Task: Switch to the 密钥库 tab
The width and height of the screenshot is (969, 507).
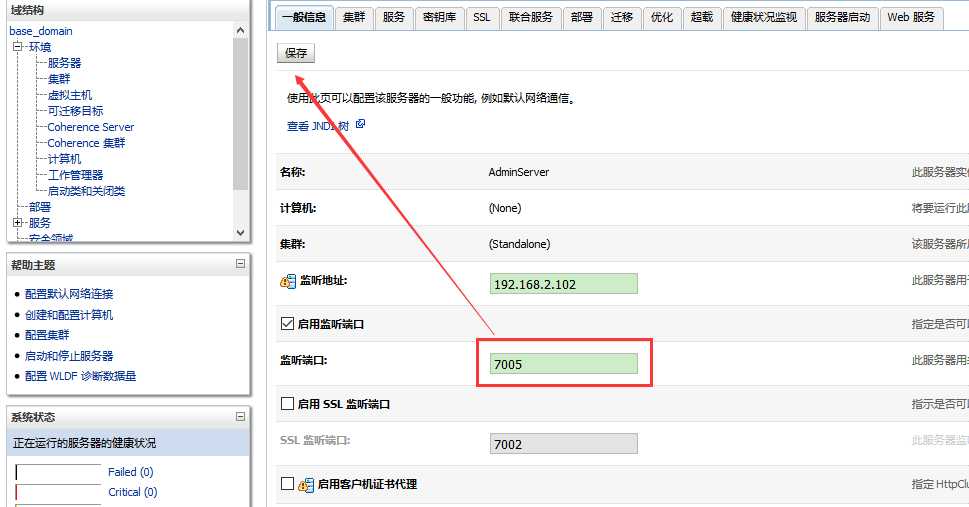Action: coord(439,18)
